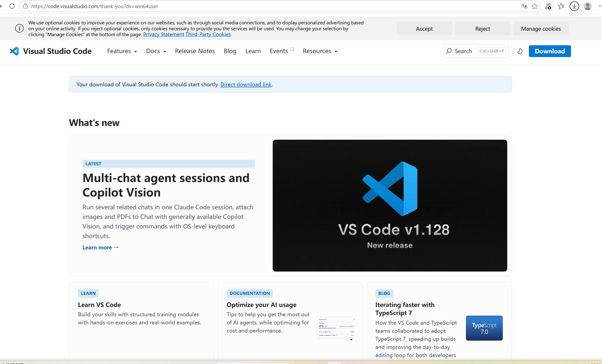The width and height of the screenshot is (602, 364).
Task: Go to the Blog page
Action: [230, 51]
